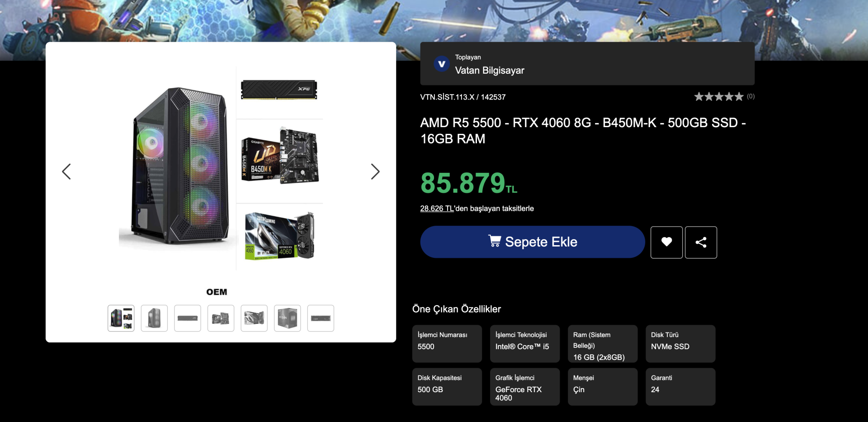Select the product code VTN.SİST.113.X / 142537

coord(463,97)
